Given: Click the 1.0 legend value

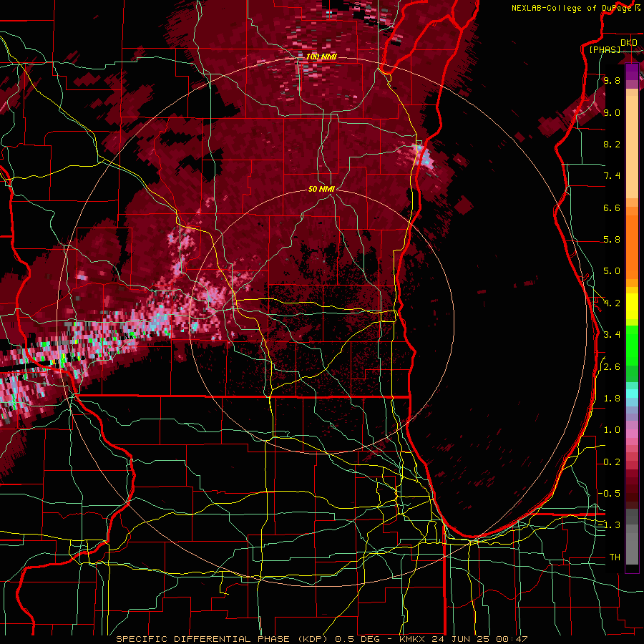Looking at the screenshot, I should [x=612, y=430].
